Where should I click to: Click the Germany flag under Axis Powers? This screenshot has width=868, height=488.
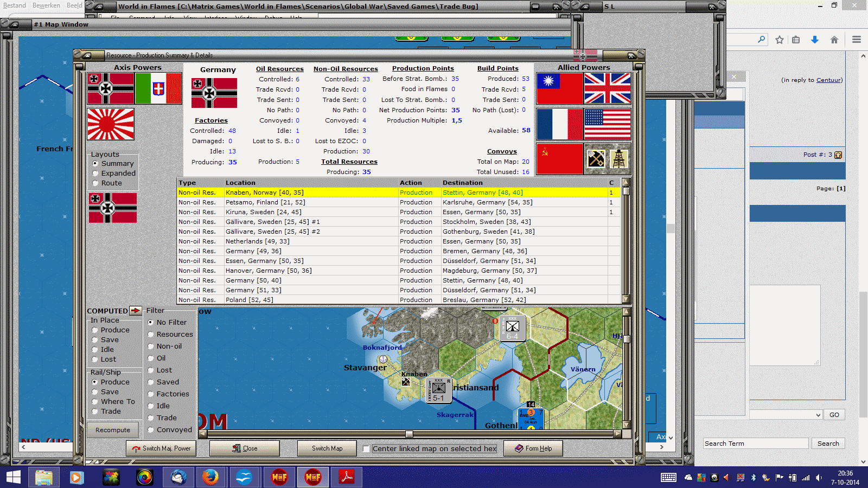(x=111, y=88)
